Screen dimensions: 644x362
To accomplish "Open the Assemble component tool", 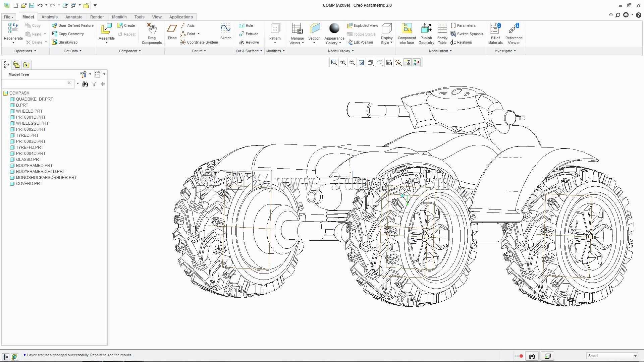I will [x=106, y=29].
